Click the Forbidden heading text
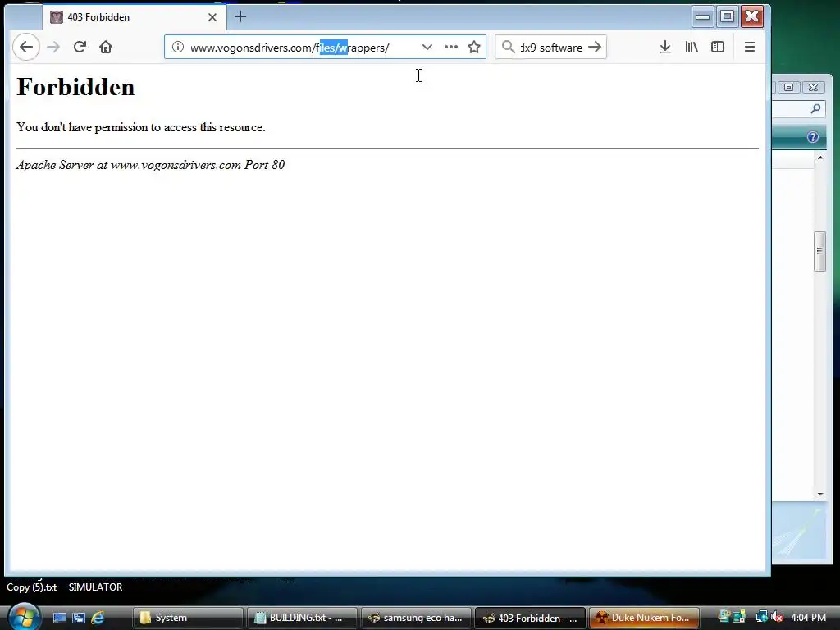This screenshot has height=630, width=840. point(75,87)
